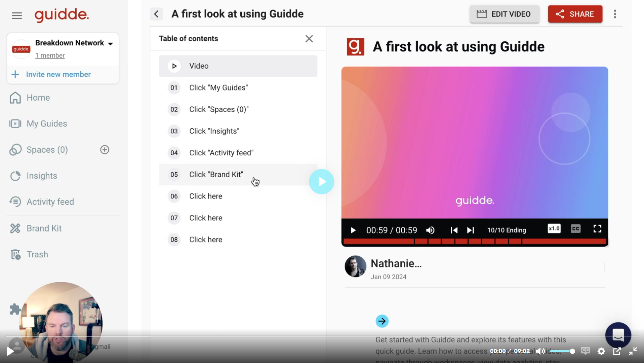
Task: Mute the outer video speaker icon
Action: point(540,351)
